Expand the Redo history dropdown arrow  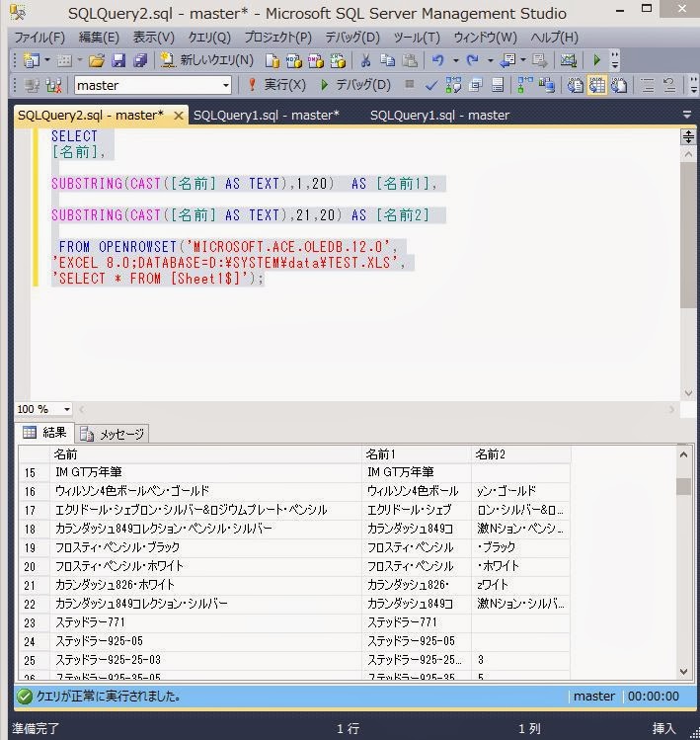pyautogui.click(x=490, y=60)
